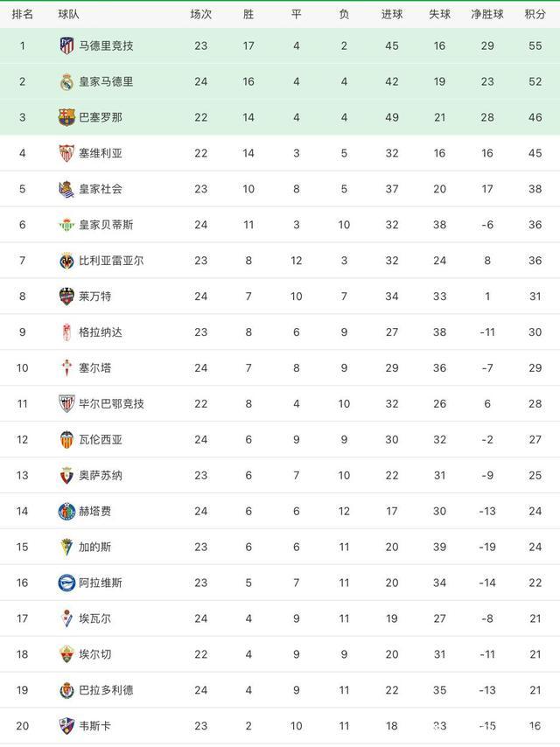Click the 净胜球 column header

487,14
